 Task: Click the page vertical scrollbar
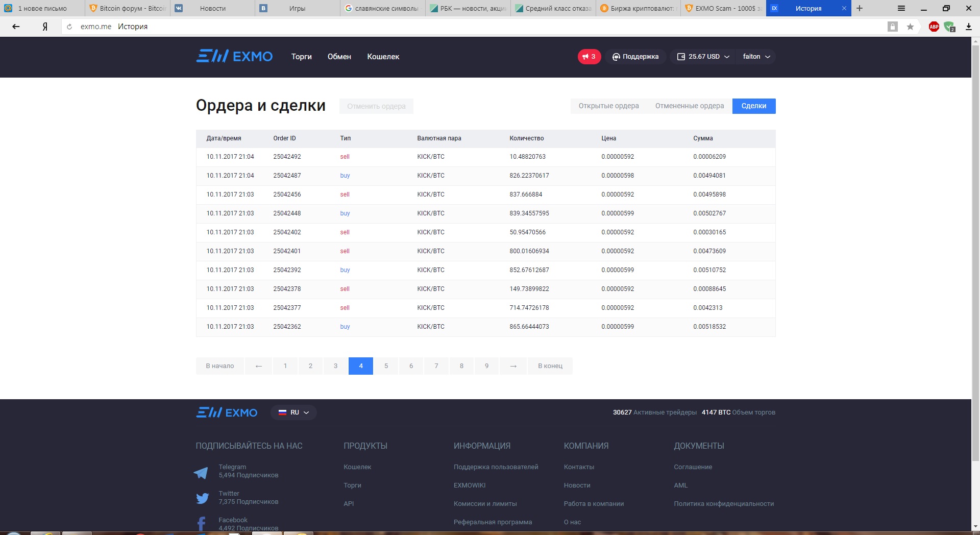click(975, 255)
